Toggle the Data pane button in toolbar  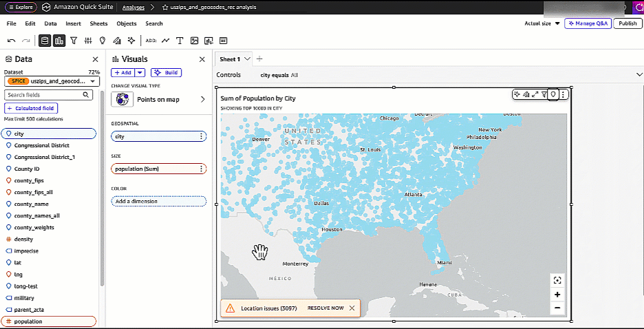coord(45,41)
